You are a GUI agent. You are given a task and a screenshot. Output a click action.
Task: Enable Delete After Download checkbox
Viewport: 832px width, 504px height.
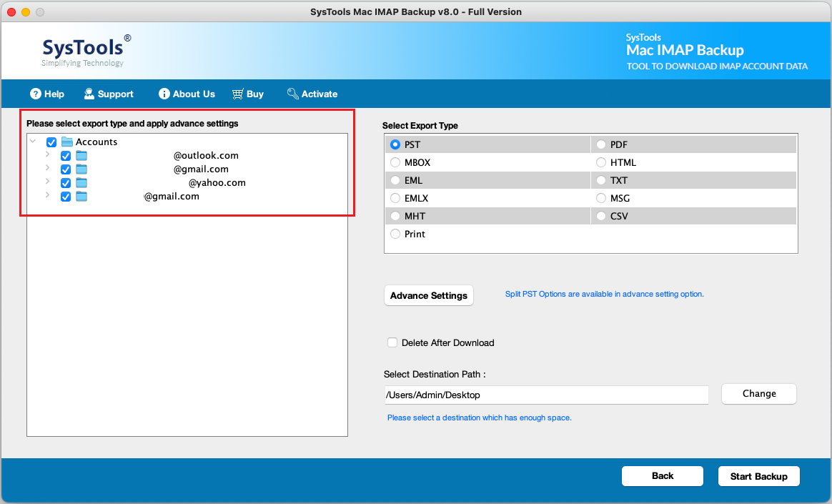[x=392, y=342]
